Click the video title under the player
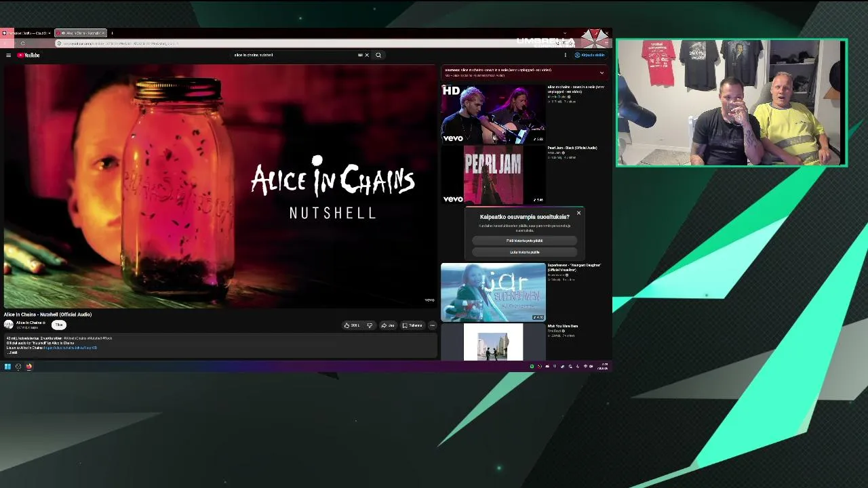The width and height of the screenshot is (868, 488). coord(47,314)
